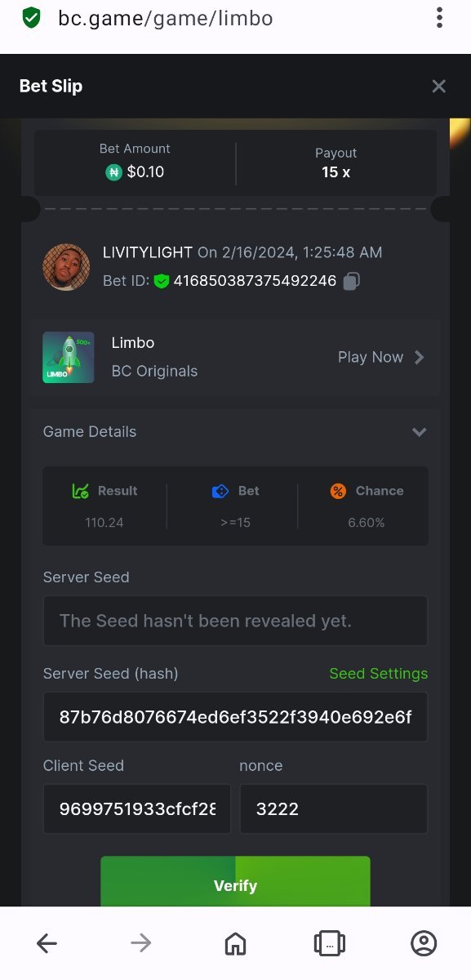Click the Limbo game thumbnail
Viewport: 471px width, 980px height.
coord(69,357)
